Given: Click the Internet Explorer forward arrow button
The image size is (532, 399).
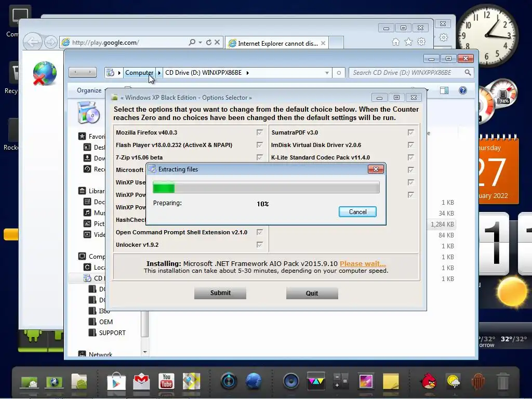Looking at the screenshot, I should coord(50,42).
